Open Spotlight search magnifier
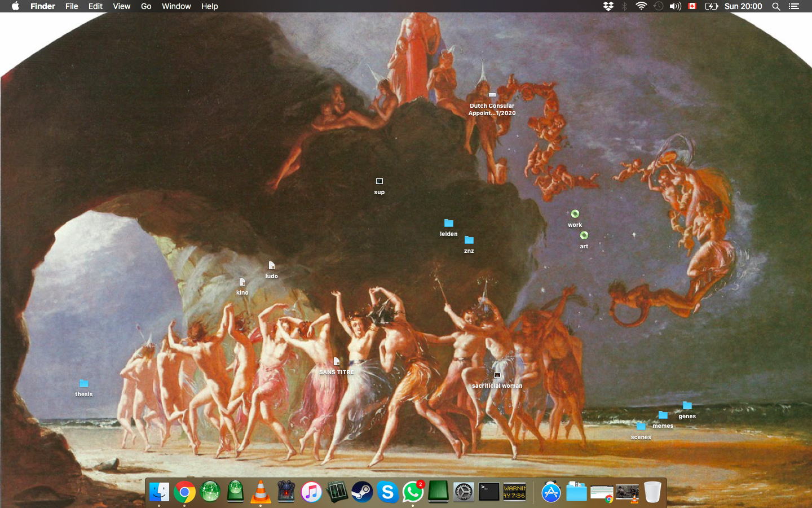Screen dimensions: 812x508 (x=776, y=6)
